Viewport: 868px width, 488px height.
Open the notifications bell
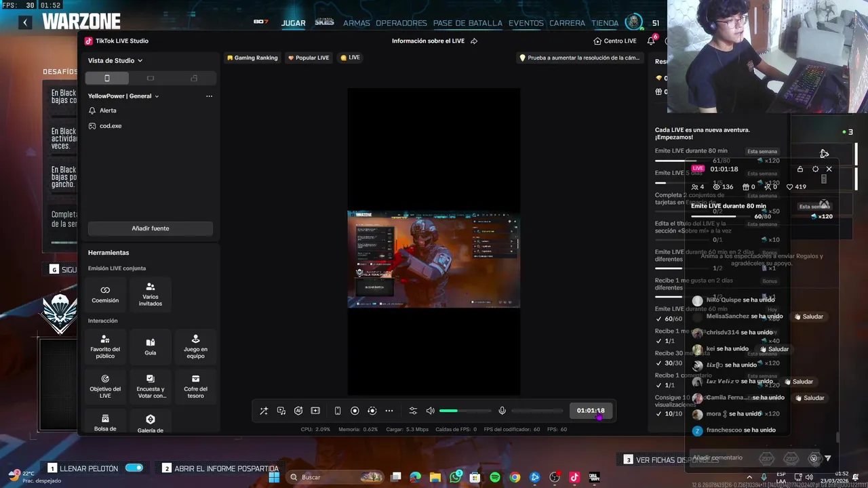651,41
